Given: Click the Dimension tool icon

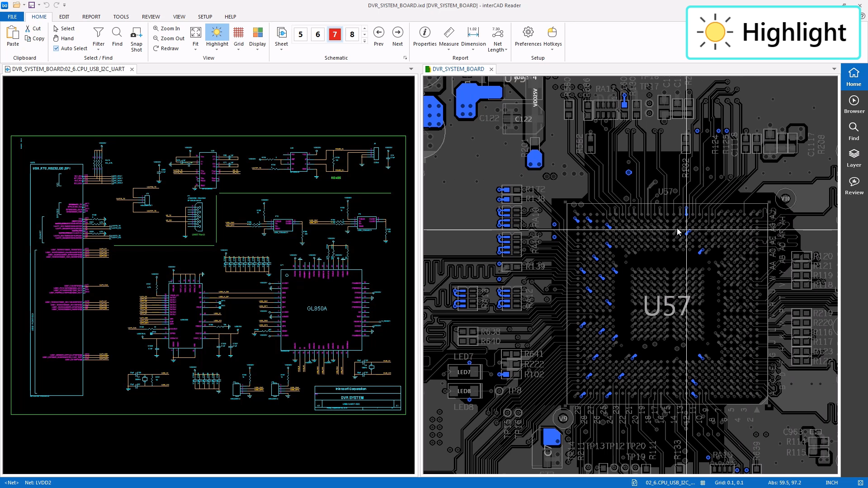Looking at the screenshot, I should 473,33.
